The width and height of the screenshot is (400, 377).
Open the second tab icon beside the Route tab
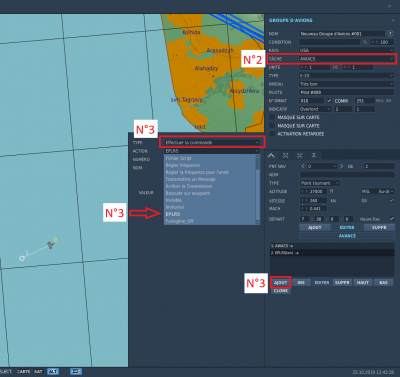[x=286, y=155]
